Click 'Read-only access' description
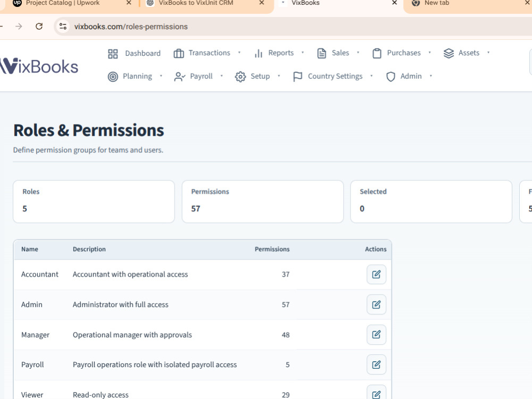The image size is (532, 399). (101, 395)
